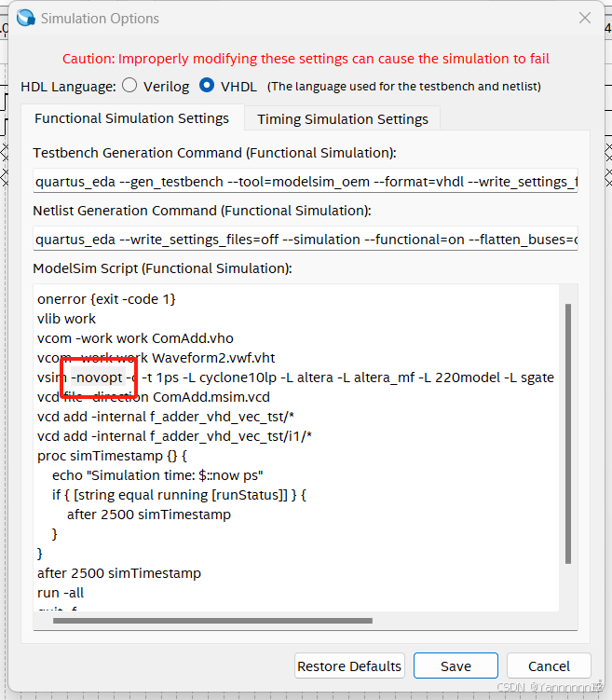Image resolution: width=612 pixels, height=700 pixels.
Task: Click the Netlist Generation Command field
Action: (x=306, y=240)
